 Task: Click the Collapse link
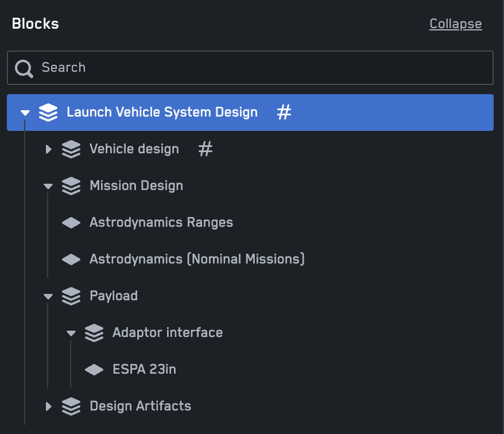455,24
